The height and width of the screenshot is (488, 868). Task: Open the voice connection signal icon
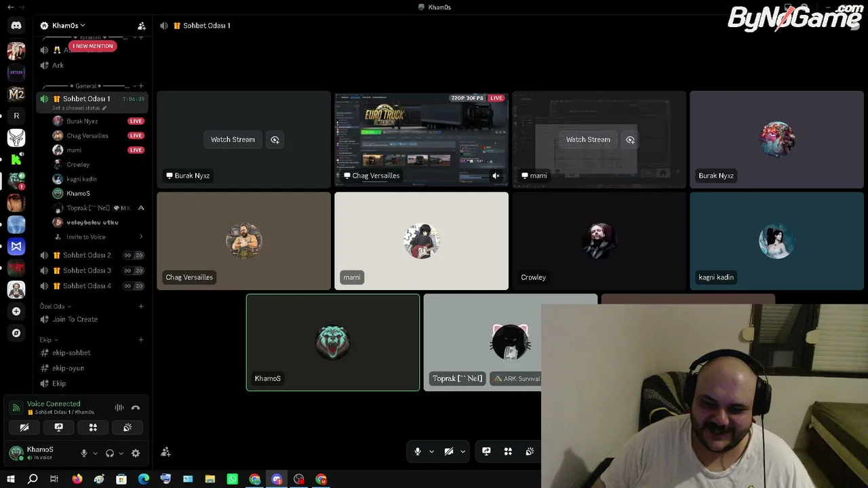click(x=16, y=408)
